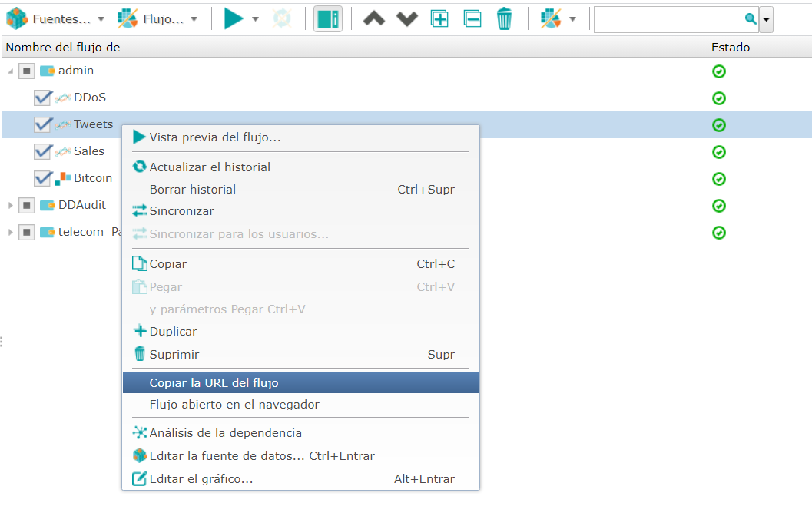Click the green play preview toolbar icon
The image size is (812, 516).
[234, 18]
